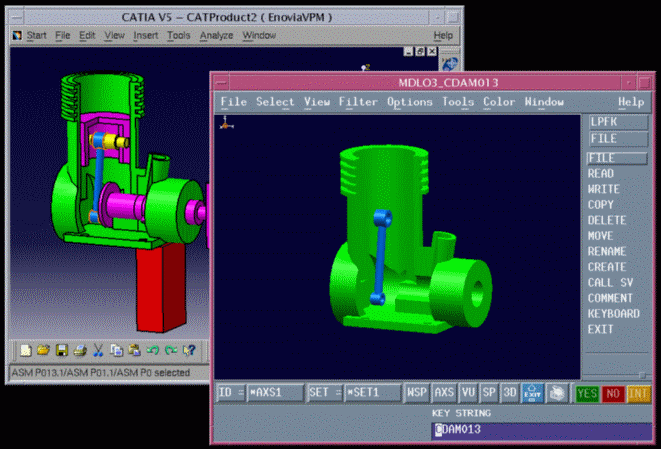661x449 pixels.
Task: Open the Analyze menu in CATIA V5
Action: 216,35
